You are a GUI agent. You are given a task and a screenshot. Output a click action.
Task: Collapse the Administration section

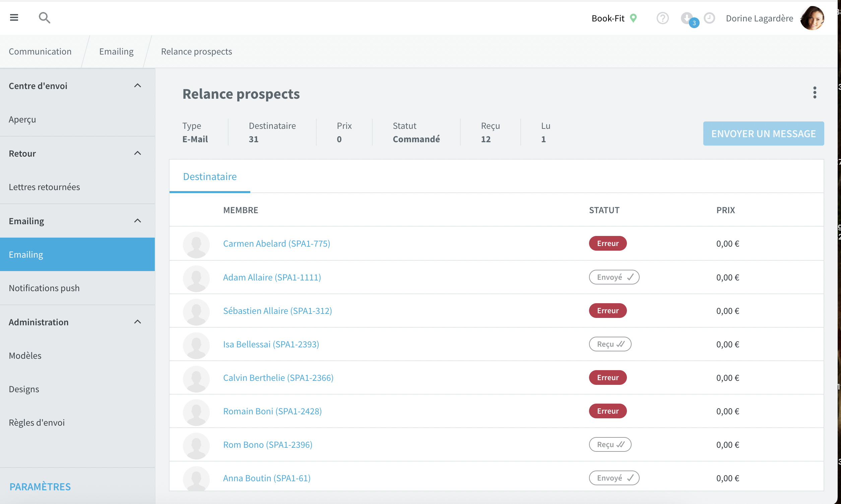(x=137, y=322)
